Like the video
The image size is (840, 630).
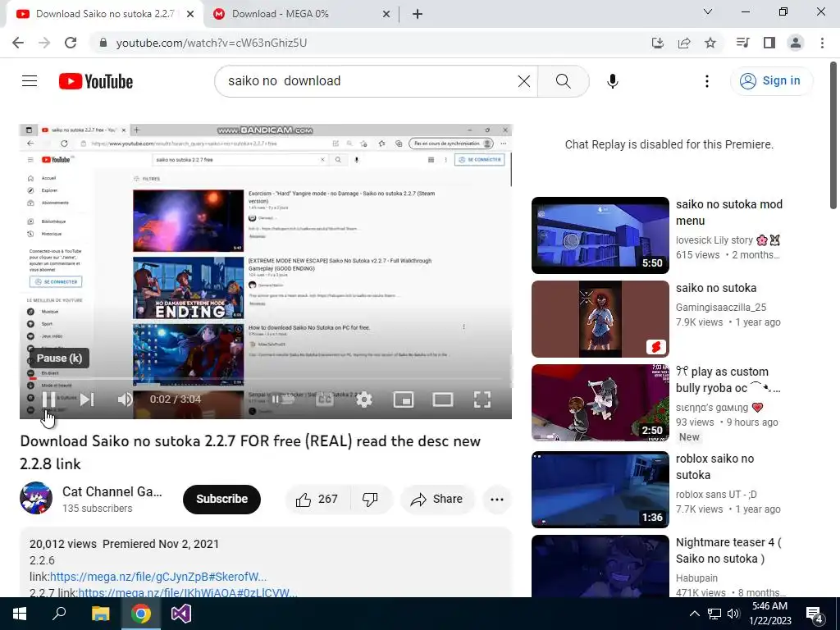click(317, 500)
